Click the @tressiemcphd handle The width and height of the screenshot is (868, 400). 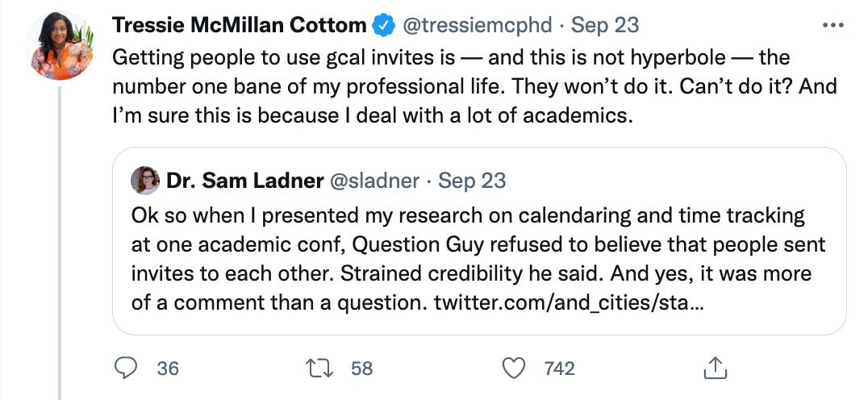[478, 25]
